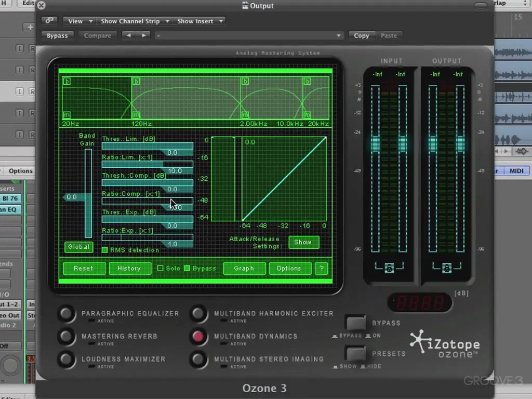Toggle the green Bypass checkbox beside Solo
The height and width of the screenshot is (399, 532).
[187, 269]
